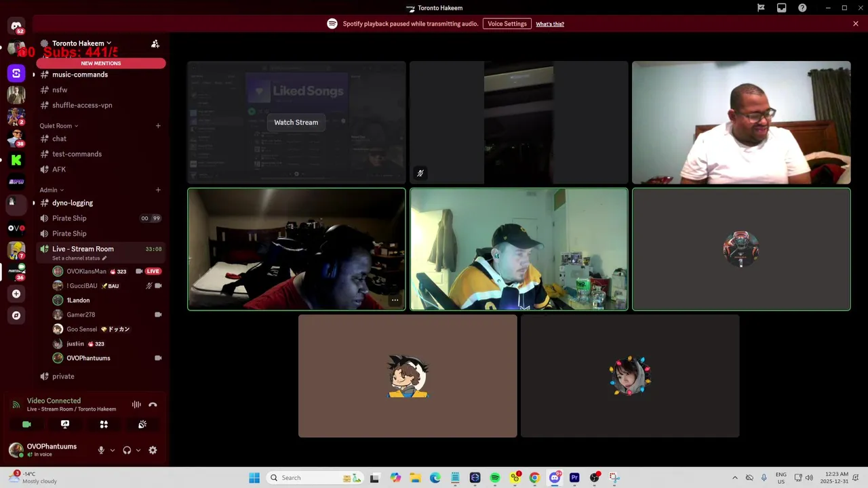The image size is (868, 488).
Task: Open headphone output options chevron
Action: tap(138, 450)
